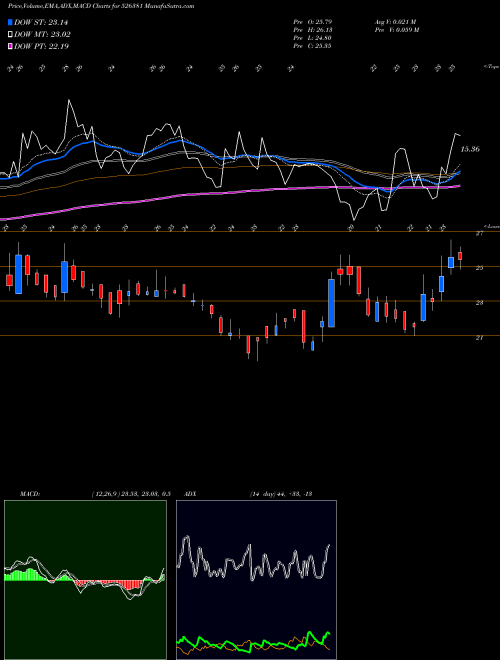This screenshot has width=500, height=660.
Task: Click the Pre H: 26.13 value
Action: (313, 30)
